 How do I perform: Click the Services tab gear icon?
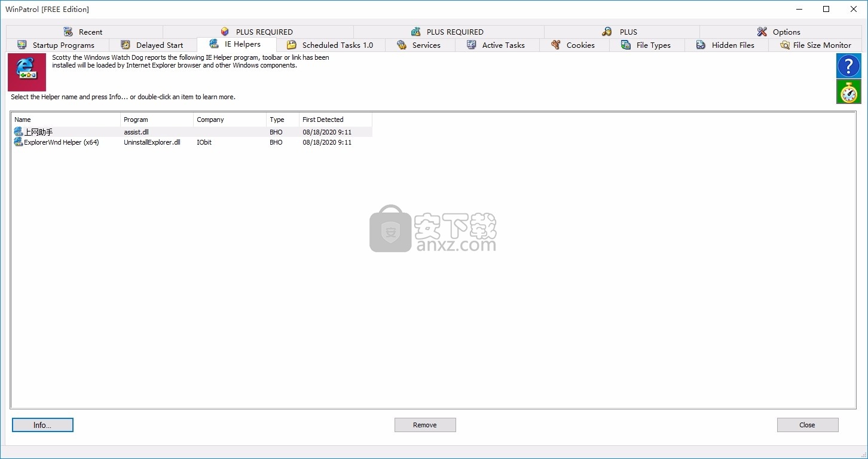(x=402, y=45)
